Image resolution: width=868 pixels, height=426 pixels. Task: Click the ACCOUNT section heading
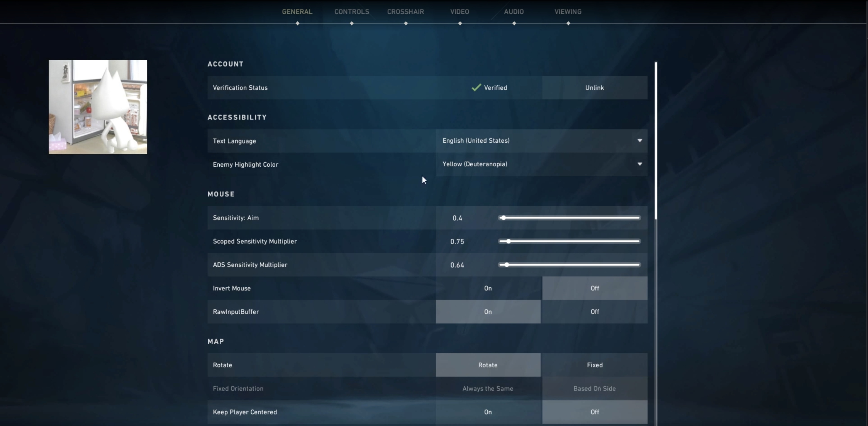pos(225,64)
